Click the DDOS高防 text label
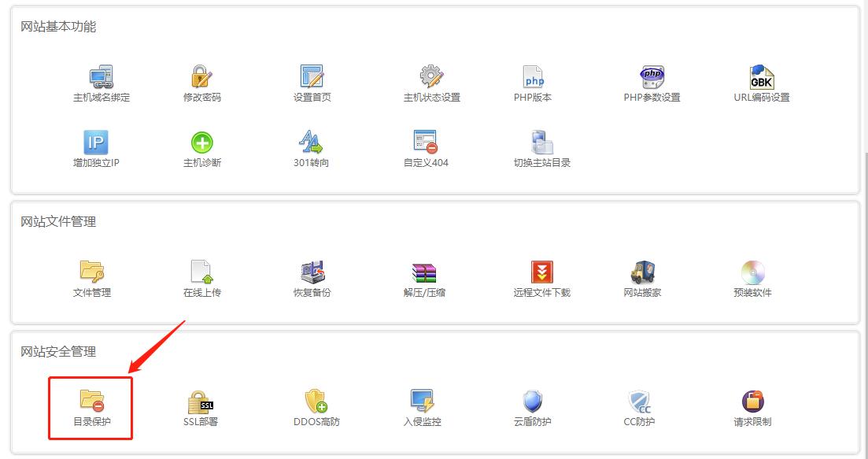 point(316,422)
